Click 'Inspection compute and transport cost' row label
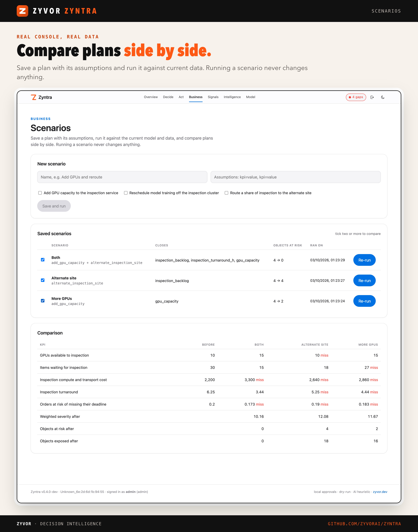The image size is (418, 532). [x=73, y=380]
